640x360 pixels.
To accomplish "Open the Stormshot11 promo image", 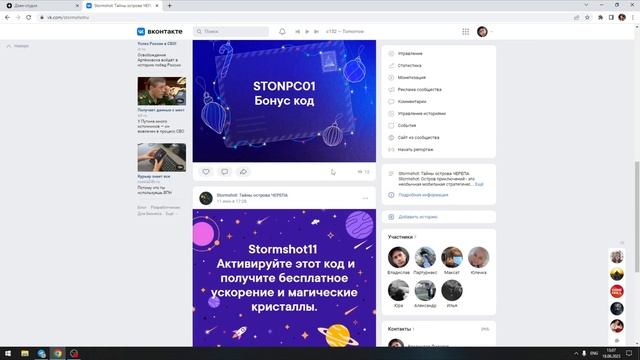I will point(284,278).
